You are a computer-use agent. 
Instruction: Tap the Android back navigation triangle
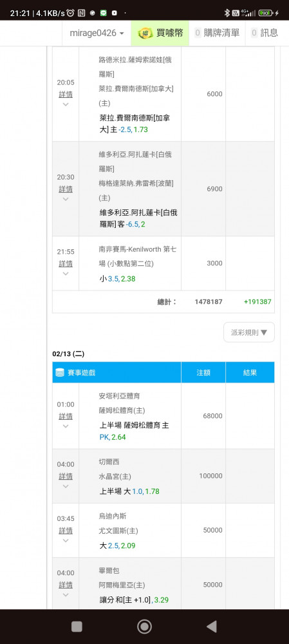211,627
